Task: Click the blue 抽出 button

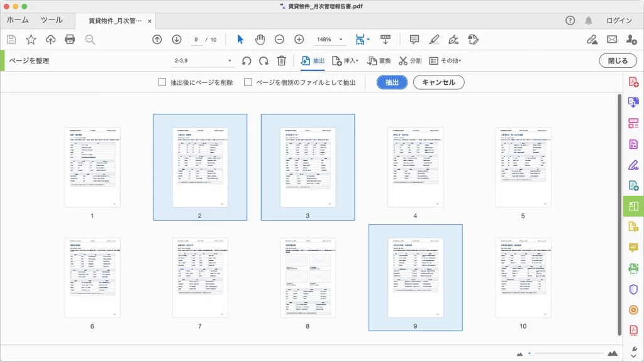Action: (392, 82)
